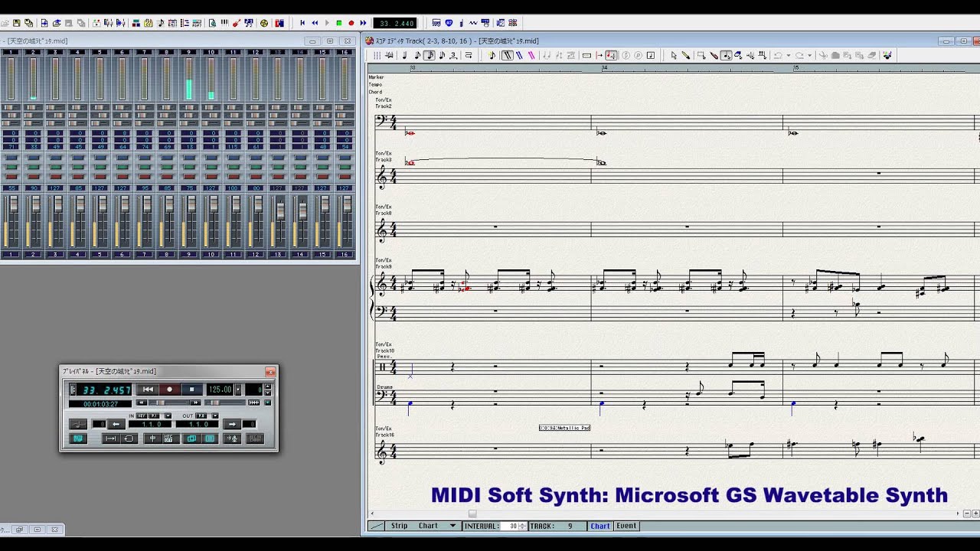Toggle the highlighted note input tool
980x551 pixels.
(x=726, y=55)
